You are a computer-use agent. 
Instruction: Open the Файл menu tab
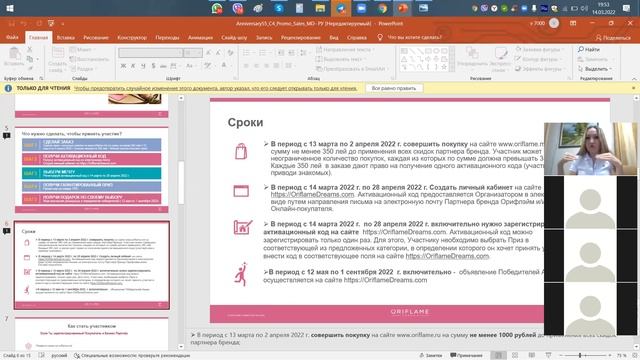tap(12, 37)
